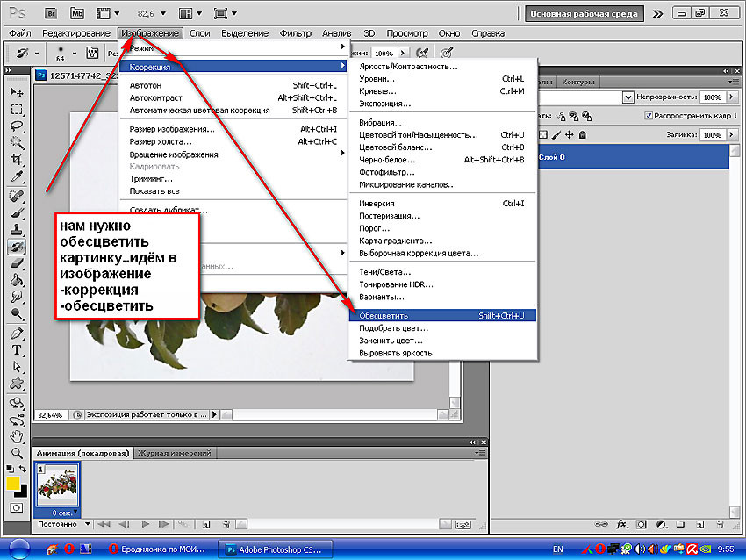Select the Move tool
Screen dimensions: 746x560
point(17,92)
